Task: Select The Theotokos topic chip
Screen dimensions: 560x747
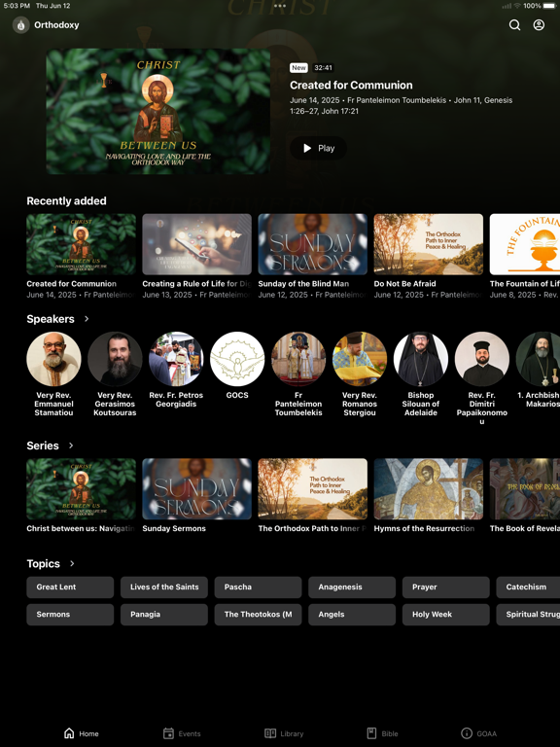Action: (258, 615)
